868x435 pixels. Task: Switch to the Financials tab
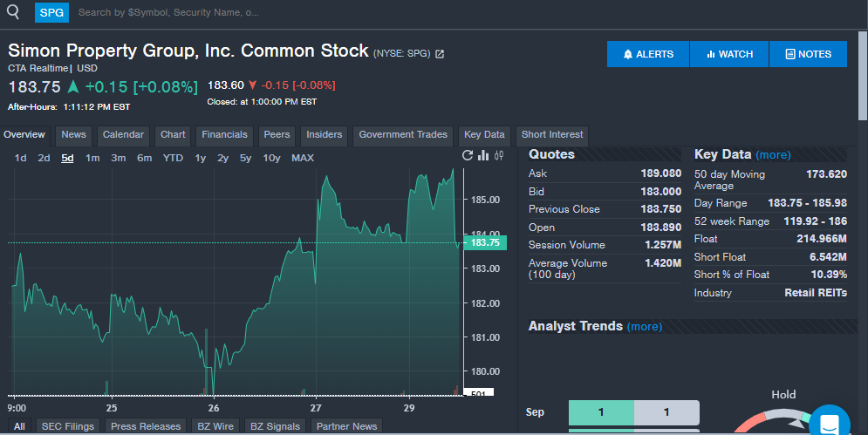coord(224,135)
